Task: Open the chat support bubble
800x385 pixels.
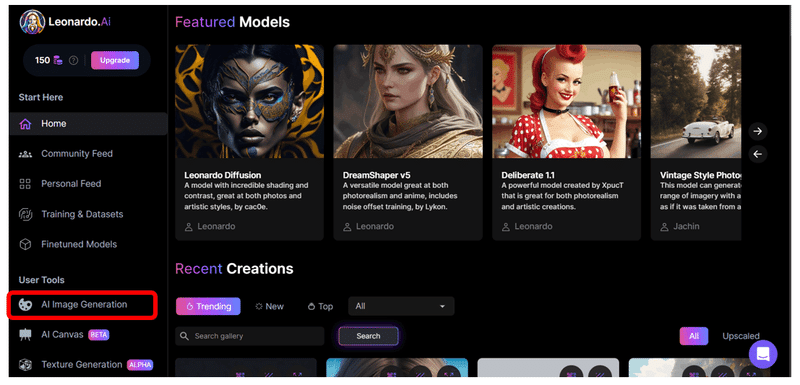Action: tap(763, 354)
